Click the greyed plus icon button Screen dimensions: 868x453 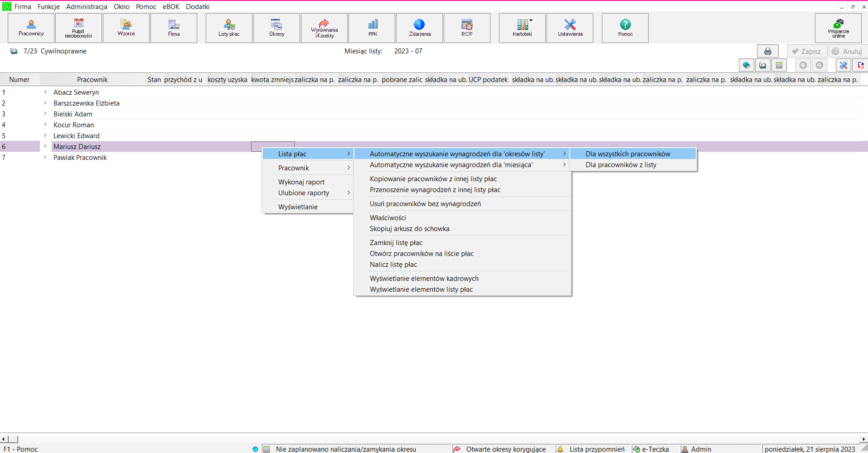click(x=803, y=65)
